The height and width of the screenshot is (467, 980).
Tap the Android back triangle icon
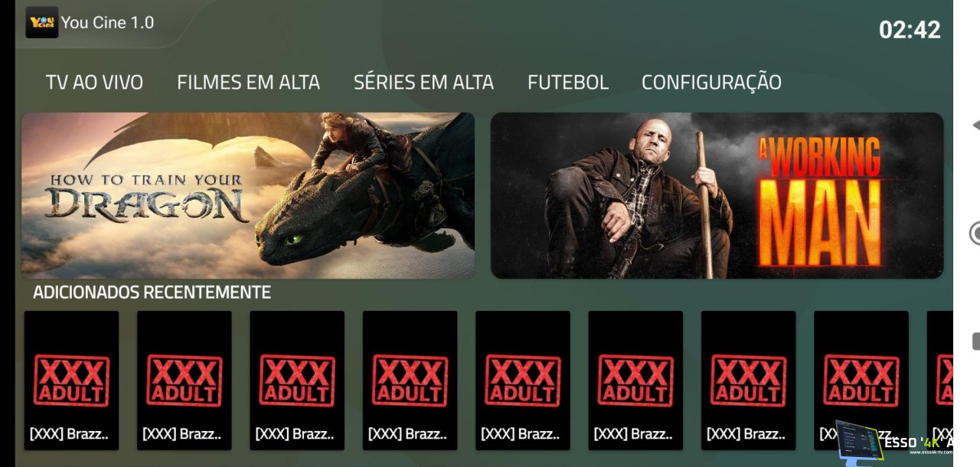pyautogui.click(x=975, y=125)
